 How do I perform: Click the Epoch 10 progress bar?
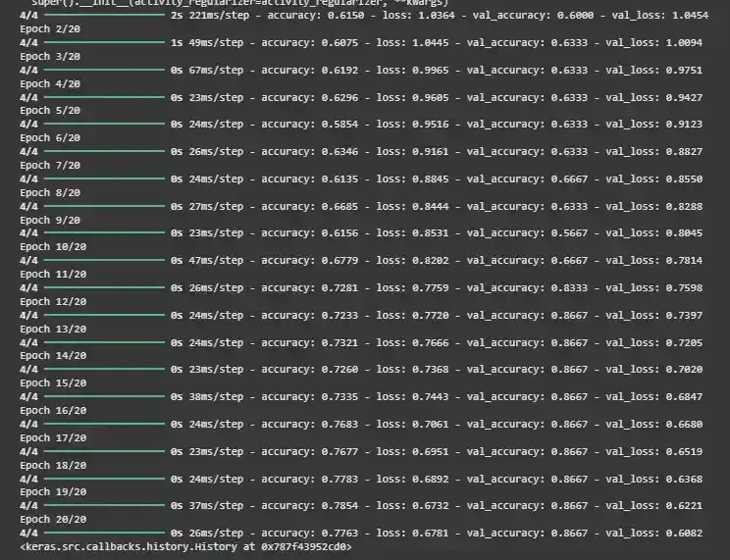(x=105, y=260)
